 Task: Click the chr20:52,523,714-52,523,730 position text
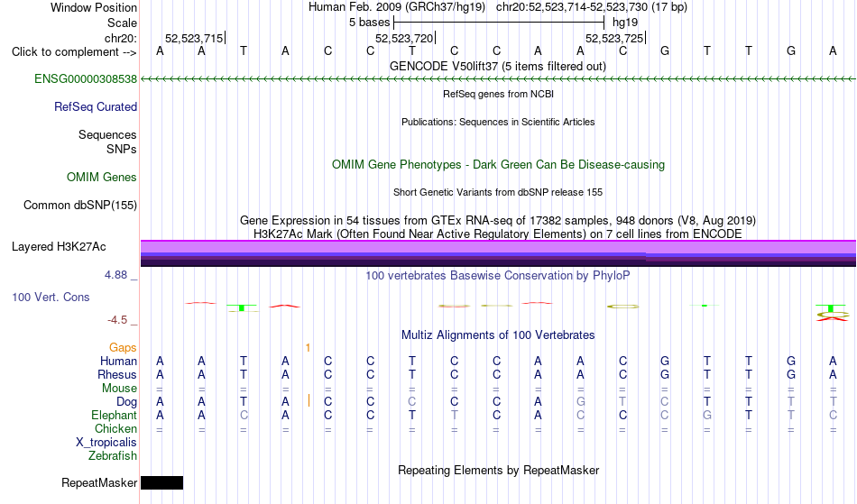click(572, 7)
